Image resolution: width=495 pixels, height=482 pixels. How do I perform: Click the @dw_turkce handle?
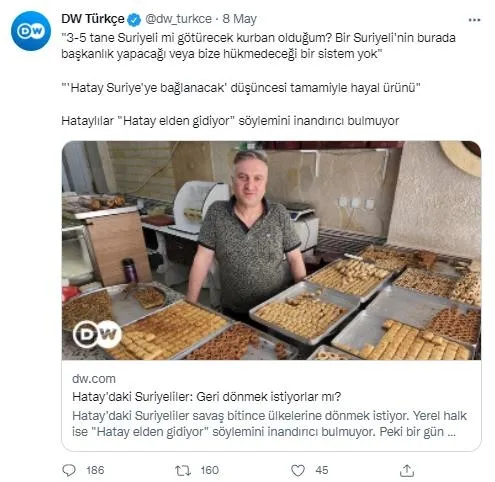tap(178, 19)
